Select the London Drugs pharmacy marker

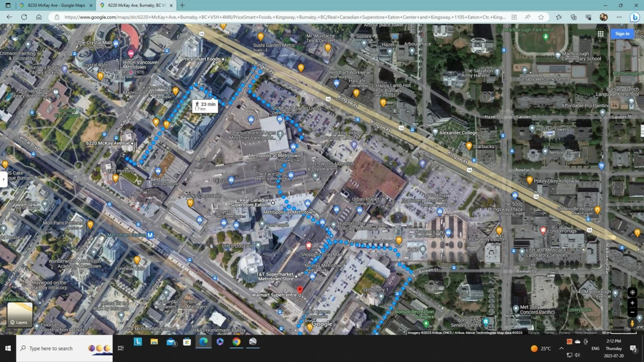[x=543, y=231]
